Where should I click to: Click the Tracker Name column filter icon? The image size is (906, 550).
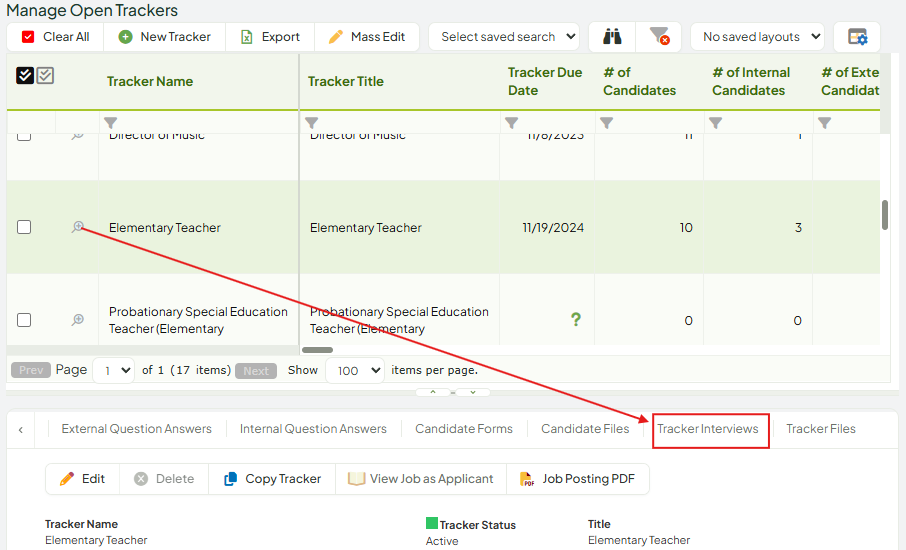(110, 122)
